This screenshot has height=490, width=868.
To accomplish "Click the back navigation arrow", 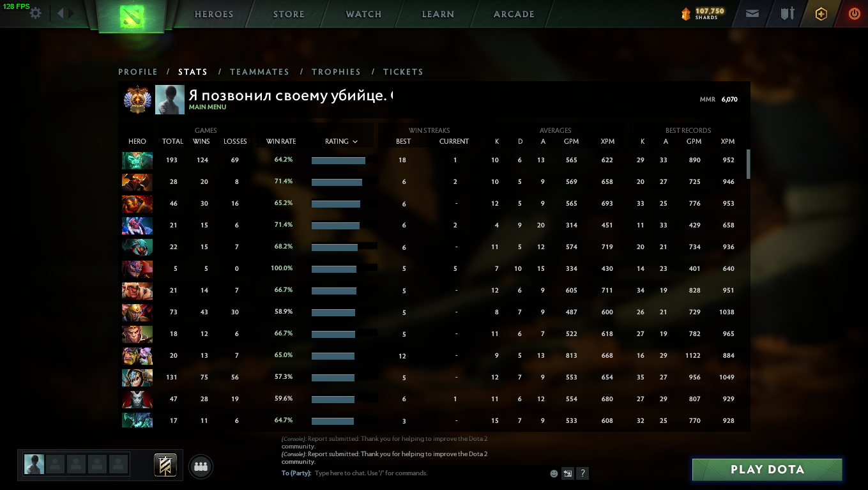I will (61, 13).
